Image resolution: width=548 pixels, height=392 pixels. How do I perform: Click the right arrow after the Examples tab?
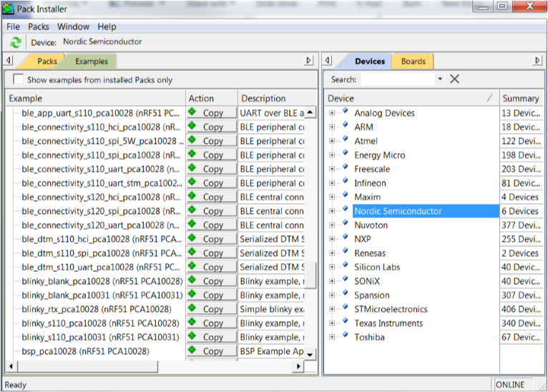tap(308, 60)
